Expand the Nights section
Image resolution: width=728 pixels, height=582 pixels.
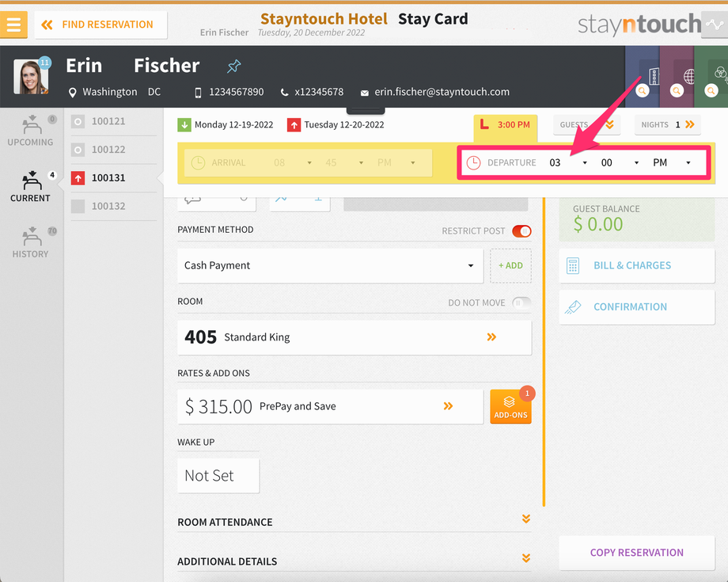[668, 125]
